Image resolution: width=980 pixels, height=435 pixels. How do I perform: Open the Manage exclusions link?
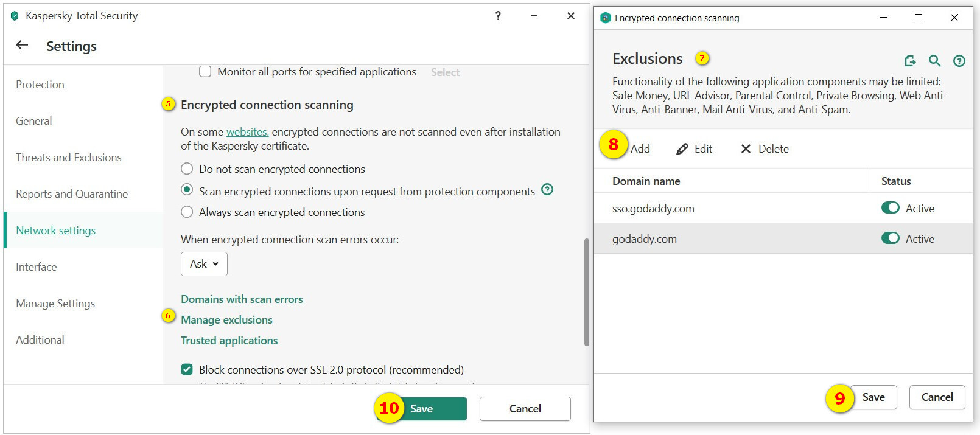coord(226,320)
